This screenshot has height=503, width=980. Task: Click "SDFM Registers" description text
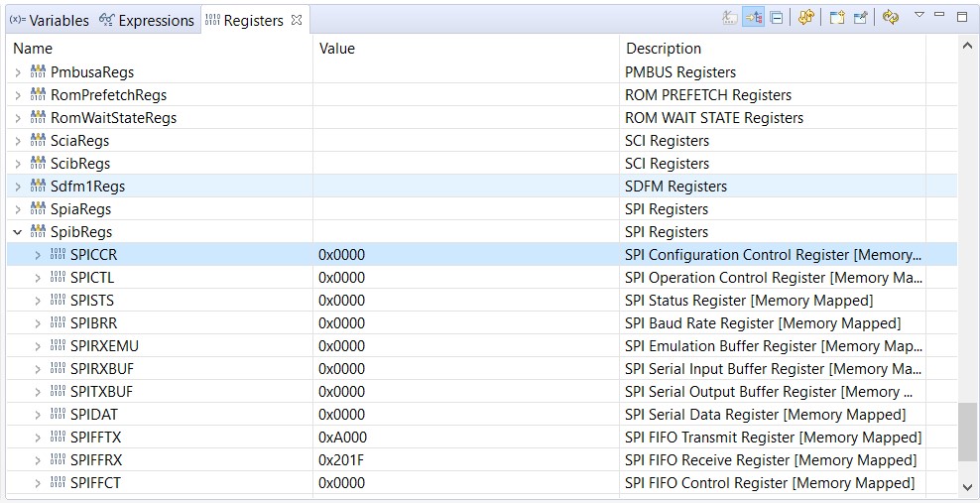point(676,187)
